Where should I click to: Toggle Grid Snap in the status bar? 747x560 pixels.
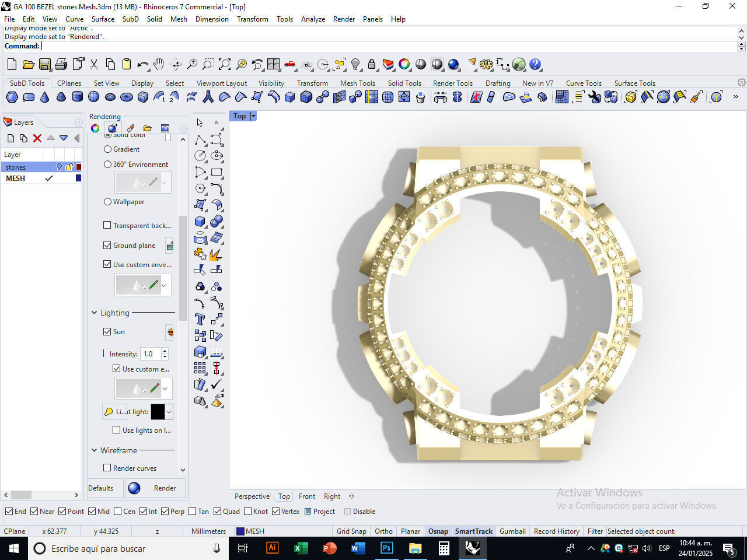351,531
